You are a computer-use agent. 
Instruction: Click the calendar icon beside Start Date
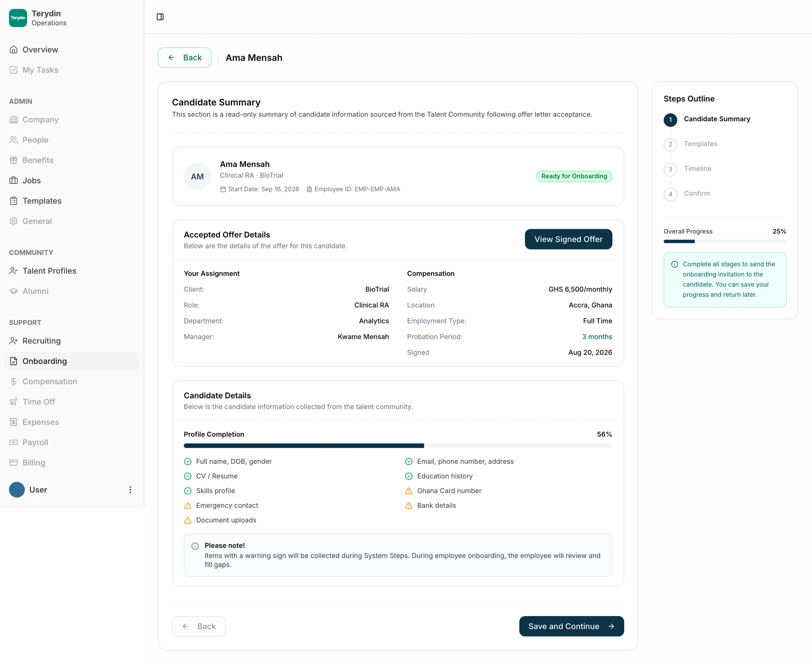tap(223, 189)
